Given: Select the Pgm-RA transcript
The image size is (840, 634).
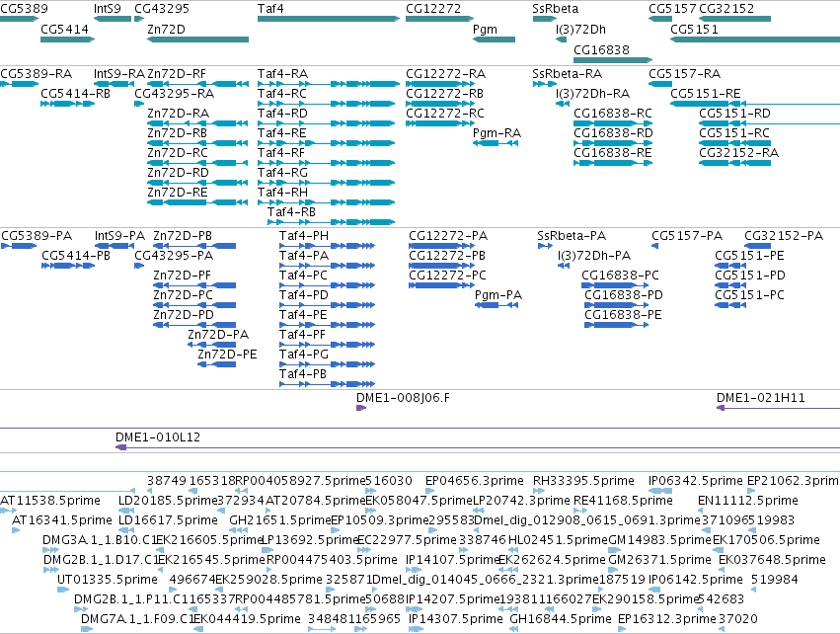Looking at the screenshot, I should point(496,143).
